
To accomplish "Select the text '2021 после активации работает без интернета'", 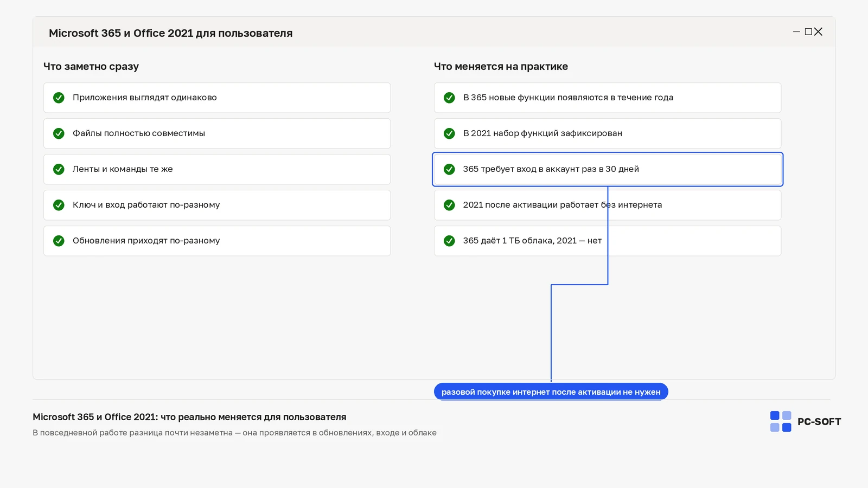I will pos(563,205).
